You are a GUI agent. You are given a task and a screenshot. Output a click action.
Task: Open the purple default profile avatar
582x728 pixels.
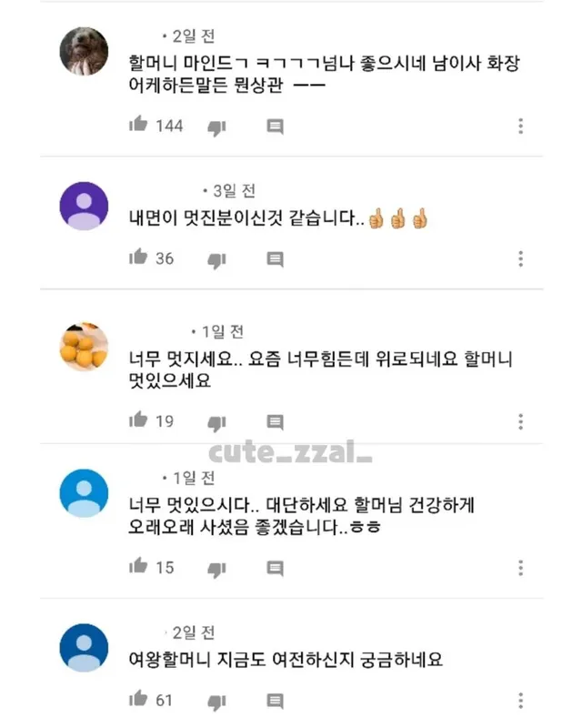[x=84, y=206]
